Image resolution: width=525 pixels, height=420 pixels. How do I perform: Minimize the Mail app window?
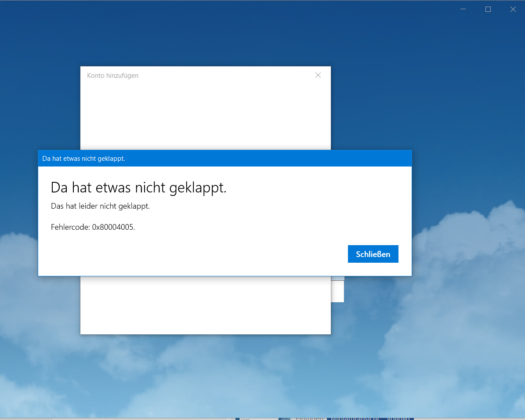click(x=463, y=9)
